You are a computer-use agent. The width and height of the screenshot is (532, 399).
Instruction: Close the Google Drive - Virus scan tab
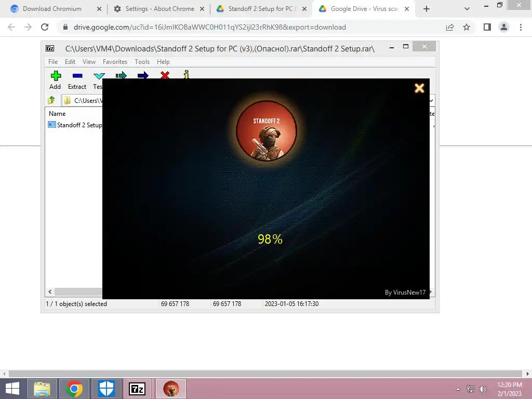[x=407, y=9]
